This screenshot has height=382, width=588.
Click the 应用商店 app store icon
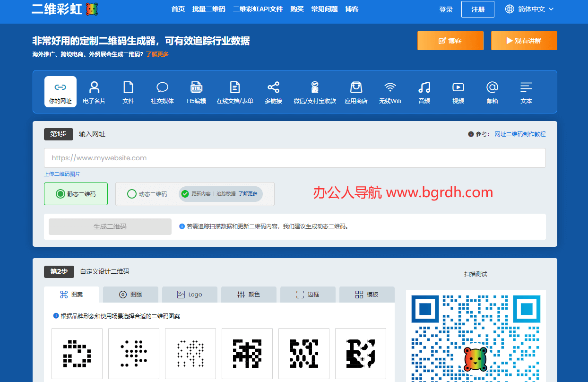point(356,92)
